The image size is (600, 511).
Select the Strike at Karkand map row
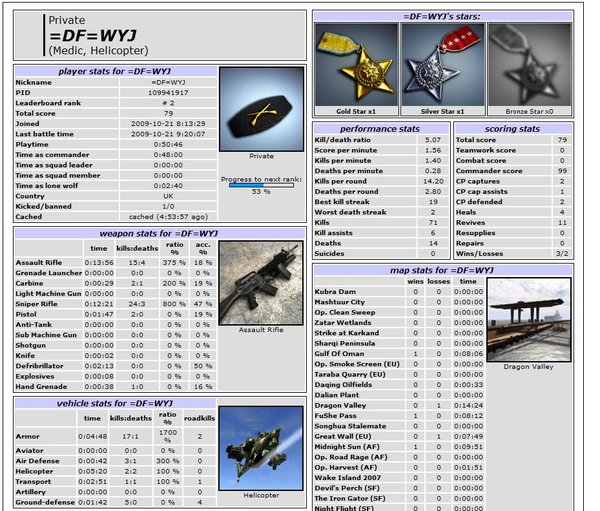(x=399, y=333)
